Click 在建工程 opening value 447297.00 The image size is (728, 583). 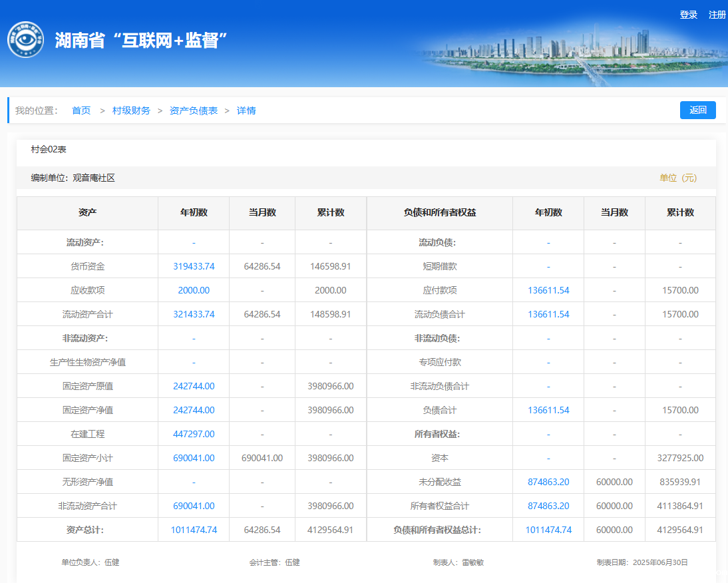[x=194, y=434]
